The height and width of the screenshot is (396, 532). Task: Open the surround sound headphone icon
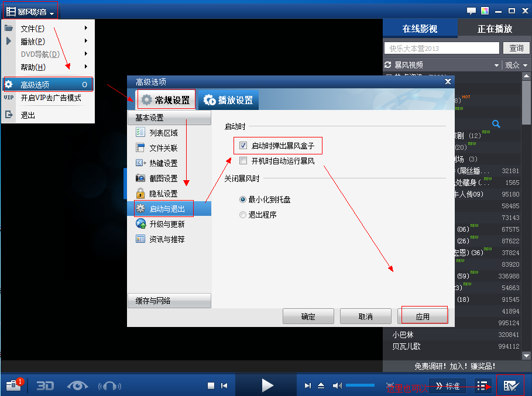[109, 385]
